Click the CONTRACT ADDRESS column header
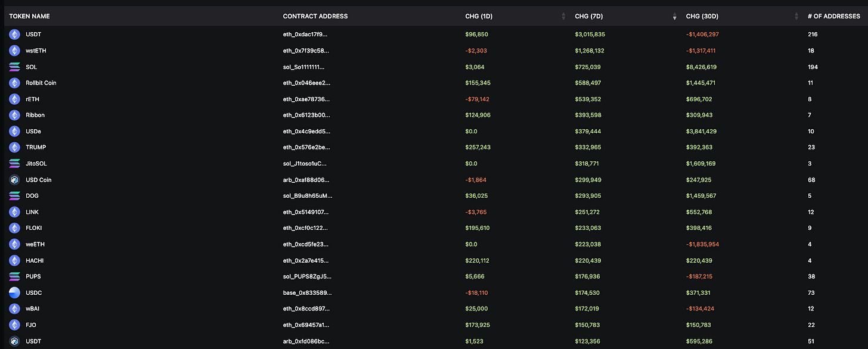This screenshot has height=349, width=868. 315,16
